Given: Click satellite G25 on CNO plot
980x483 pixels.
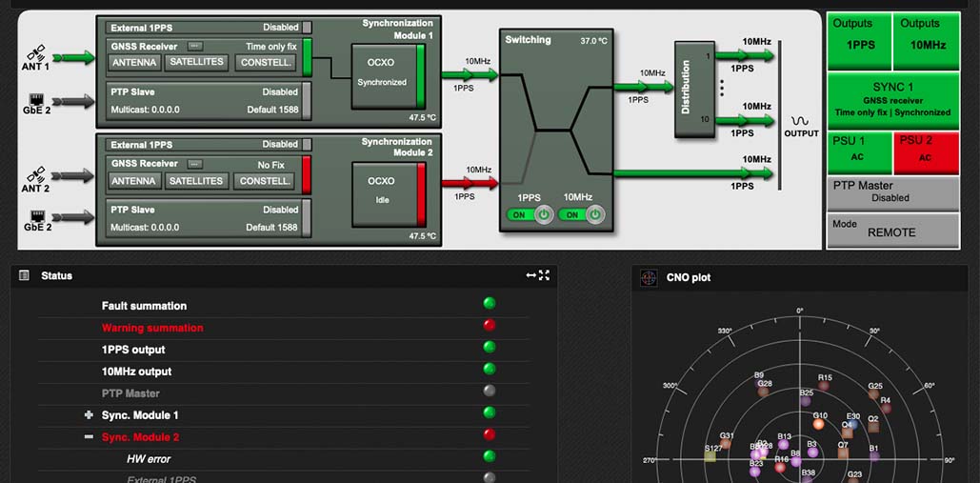Looking at the screenshot, I should (873, 393).
